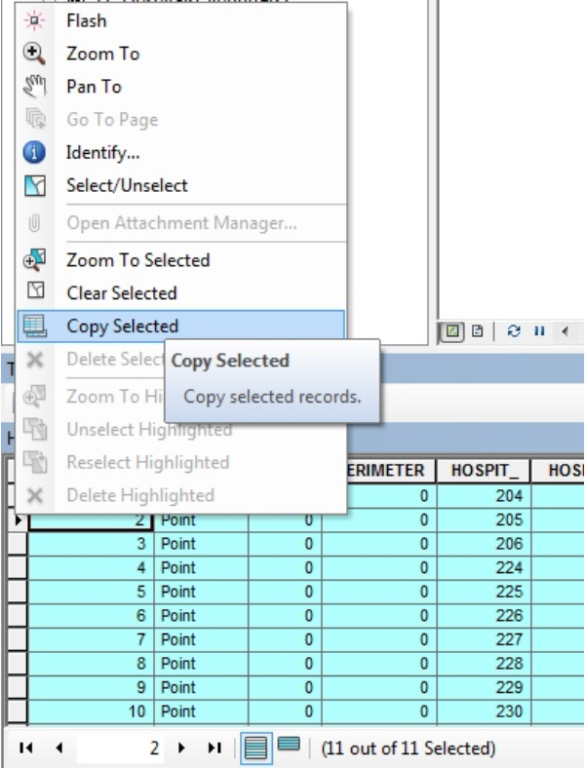
Task: Click '(11 out of 11 Selected)' status text
Action: (x=408, y=748)
